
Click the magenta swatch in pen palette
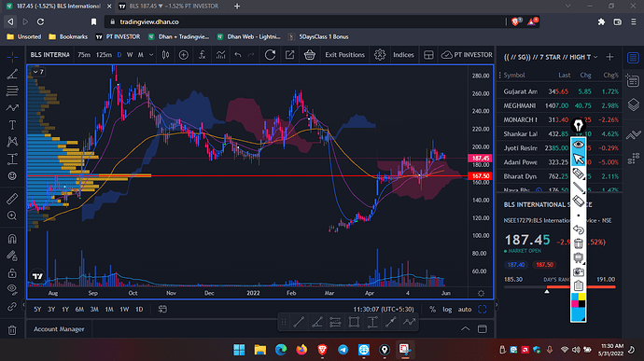(575, 303)
